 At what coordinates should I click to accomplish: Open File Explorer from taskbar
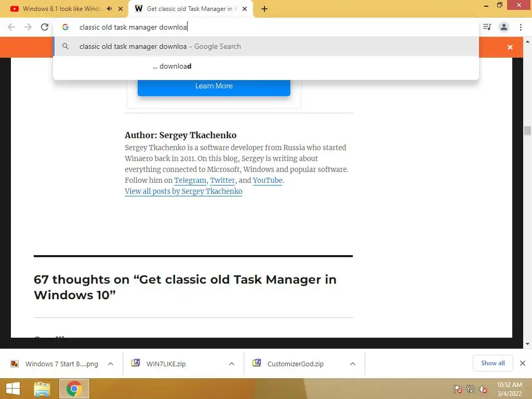coord(42,389)
